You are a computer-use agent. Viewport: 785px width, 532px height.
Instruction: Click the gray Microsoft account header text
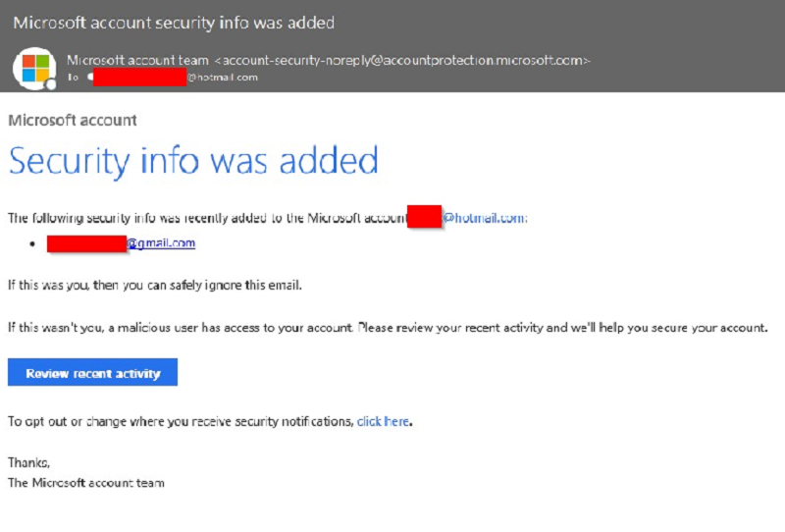(73, 120)
